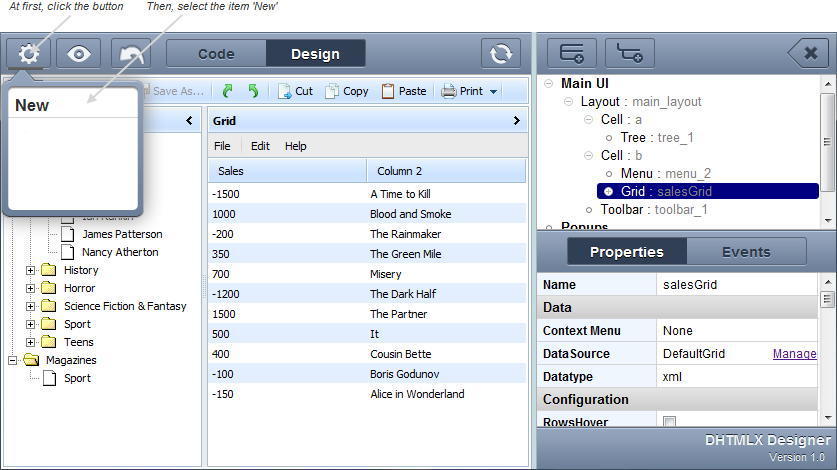Select Toolbar toolbar_1 in component tree

(654, 209)
